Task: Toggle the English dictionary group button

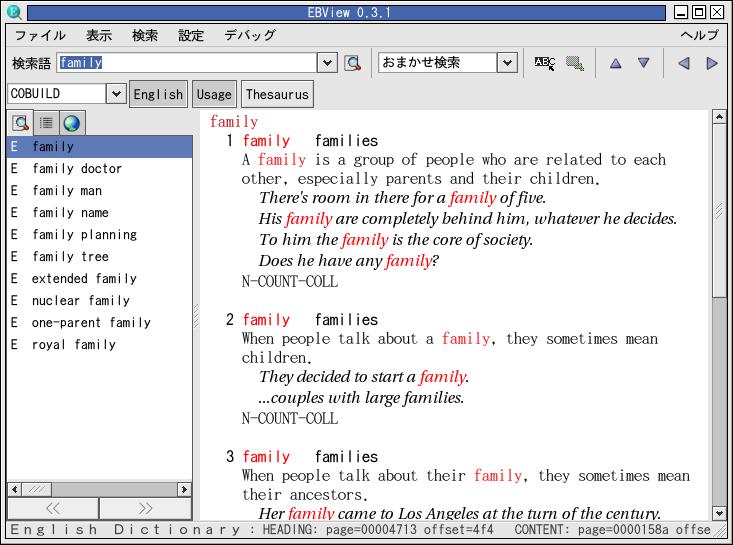Action: pyautogui.click(x=158, y=94)
